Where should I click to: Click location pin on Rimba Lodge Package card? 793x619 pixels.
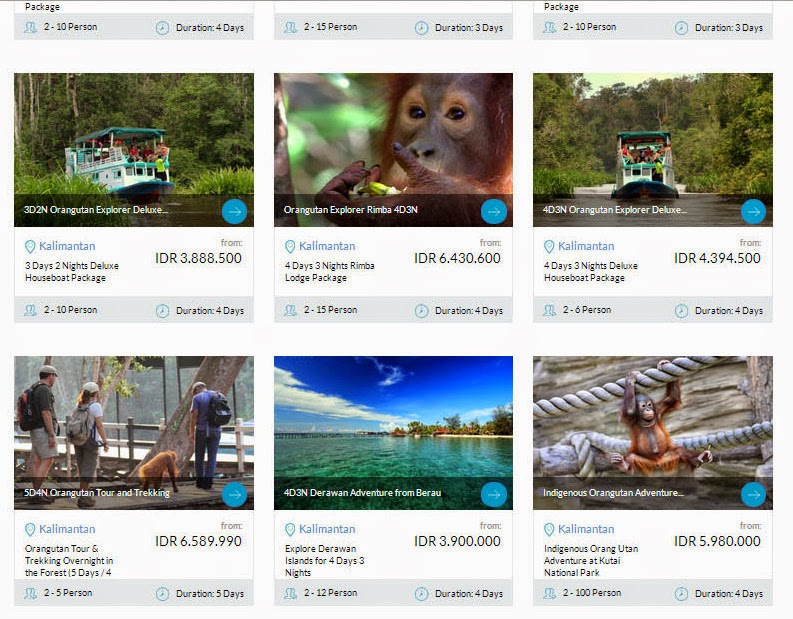[x=290, y=246]
